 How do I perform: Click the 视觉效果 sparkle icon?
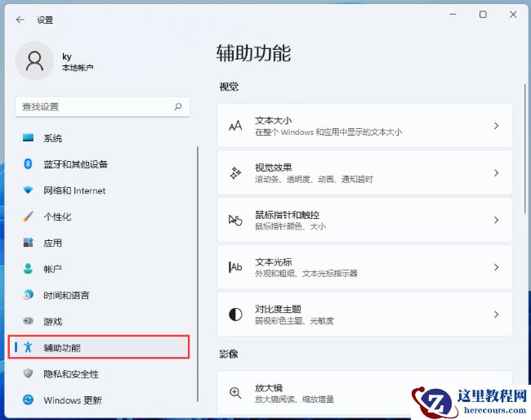[235, 173]
